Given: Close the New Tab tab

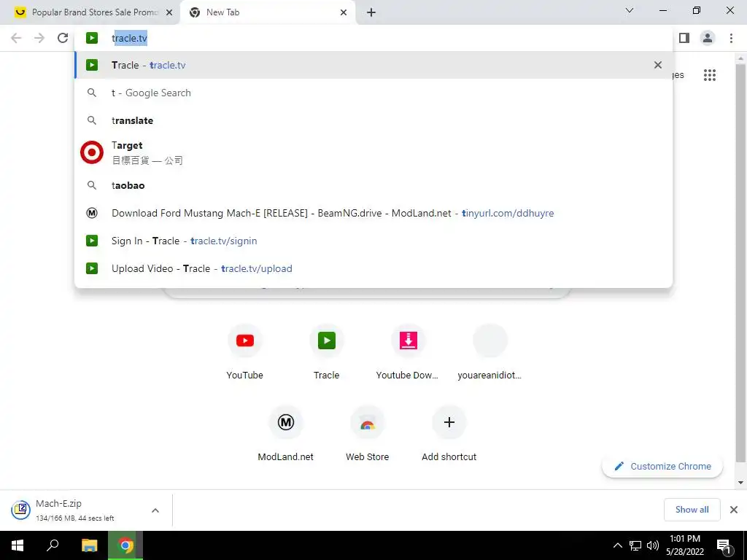Looking at the screenshot, I should [x=344, y=12].
